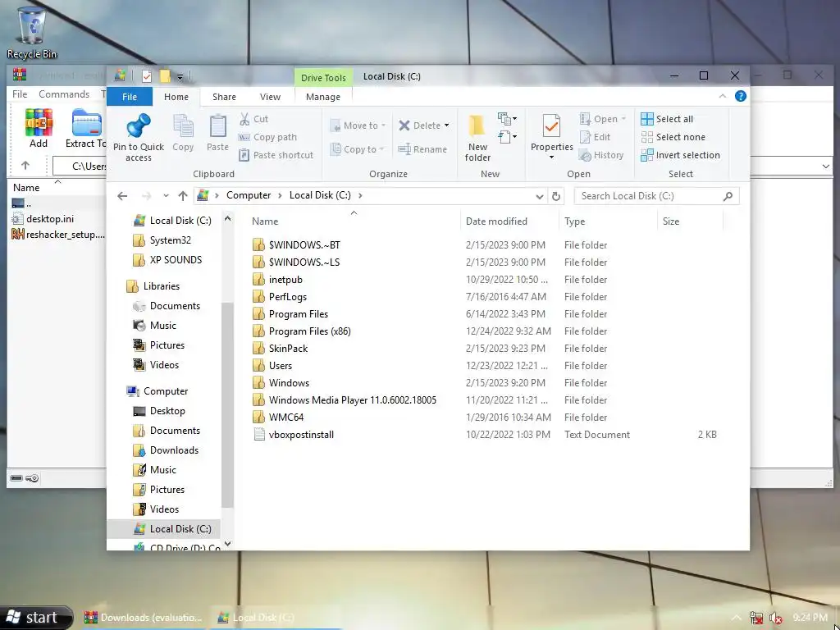Select the Users folder

[281, 365]
